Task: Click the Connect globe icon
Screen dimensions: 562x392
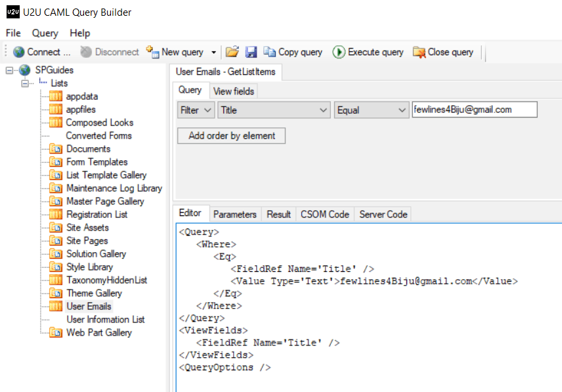Action: (x=18, y=52)
